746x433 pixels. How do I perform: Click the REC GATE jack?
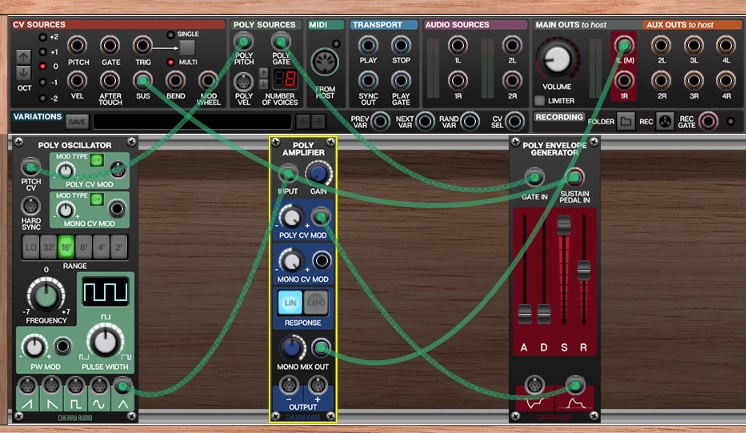[x=708, y=121]
